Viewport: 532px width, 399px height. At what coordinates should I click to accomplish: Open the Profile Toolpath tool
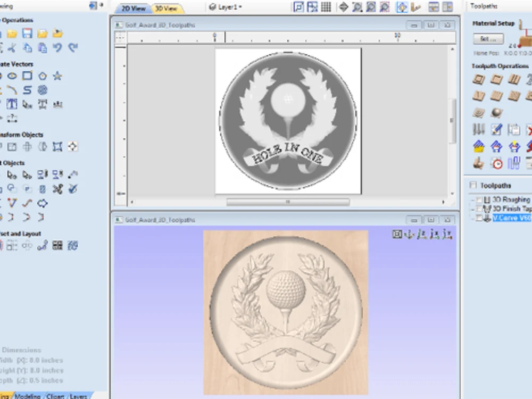[478, 79]
